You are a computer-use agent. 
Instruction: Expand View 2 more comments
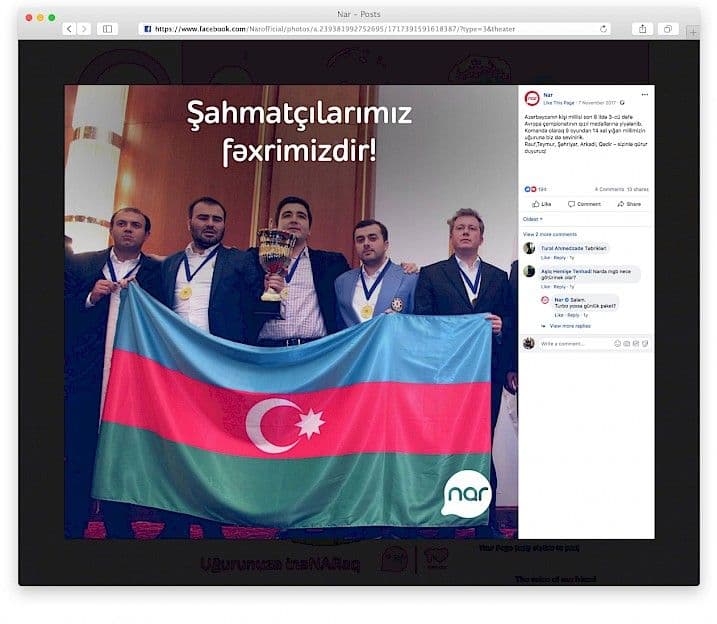point(550,234)
